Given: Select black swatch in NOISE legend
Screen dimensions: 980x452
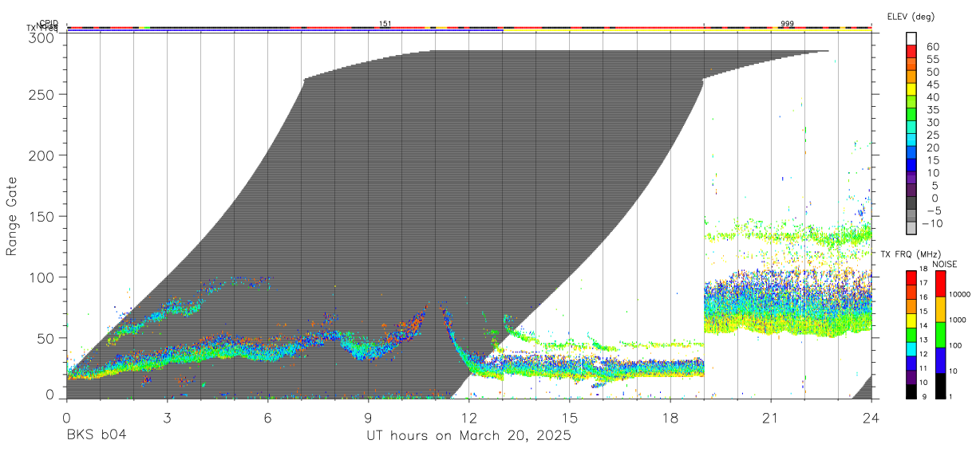Looking at the screenshot, I should pyautogui.click(x=941, y=385).
